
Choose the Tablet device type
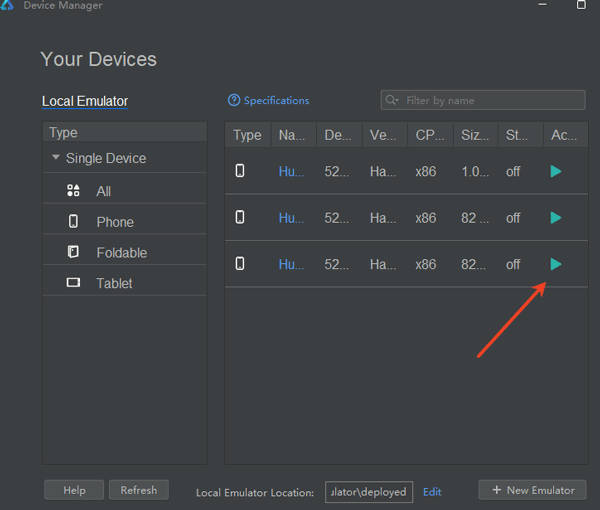click(x=114, y=283)
